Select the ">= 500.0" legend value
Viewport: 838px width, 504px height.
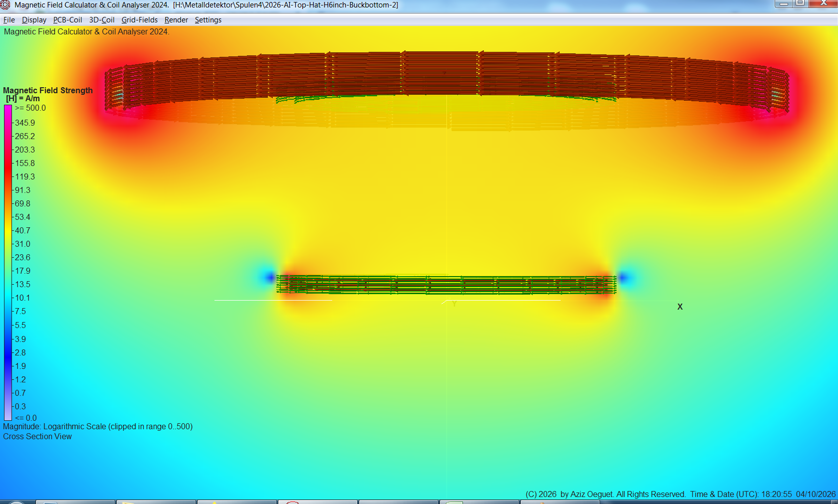tap(31, 108)
